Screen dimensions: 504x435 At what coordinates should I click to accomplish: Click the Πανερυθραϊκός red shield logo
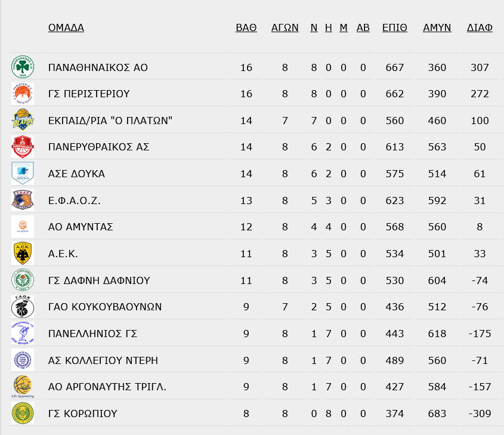click(23, 147)
